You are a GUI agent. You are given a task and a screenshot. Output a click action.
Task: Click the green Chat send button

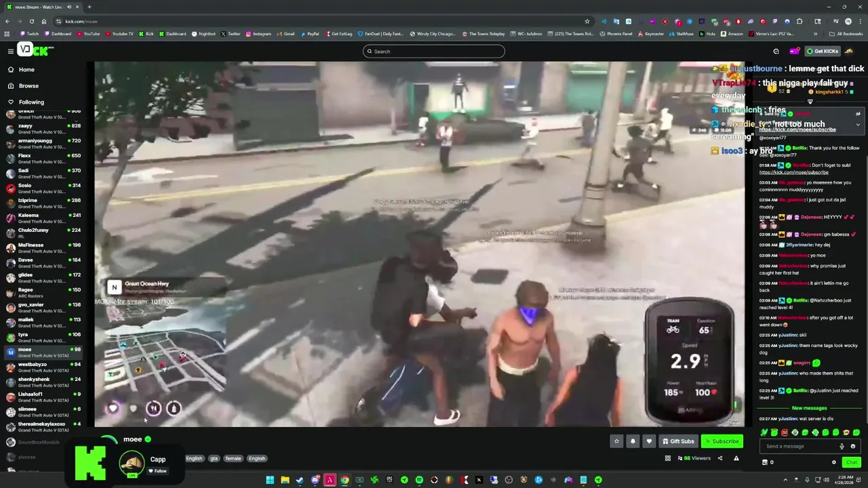850,462
